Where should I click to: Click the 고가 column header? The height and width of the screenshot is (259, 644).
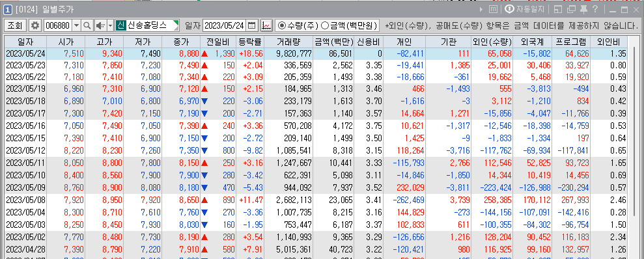click(105, 42)
